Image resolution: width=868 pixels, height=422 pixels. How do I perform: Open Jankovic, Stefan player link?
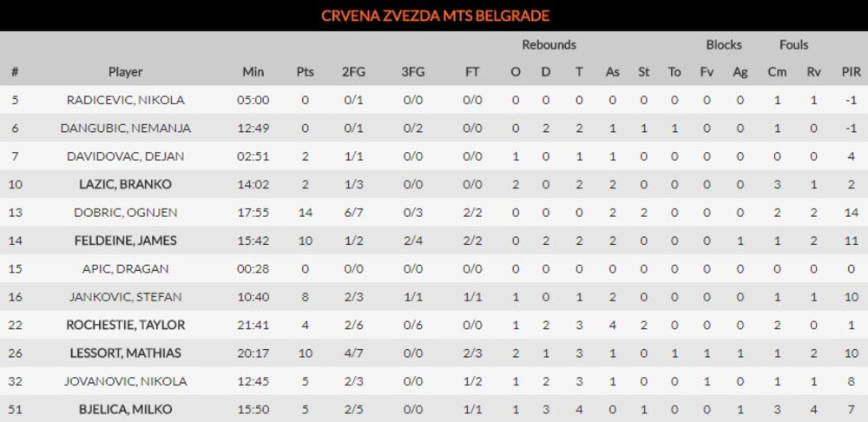tap(126, 297)
